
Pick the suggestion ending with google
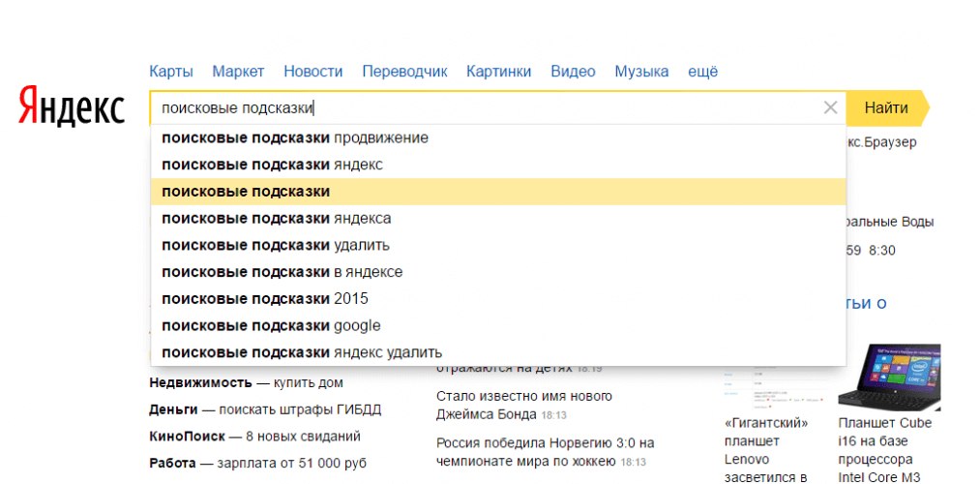[271, 325]
